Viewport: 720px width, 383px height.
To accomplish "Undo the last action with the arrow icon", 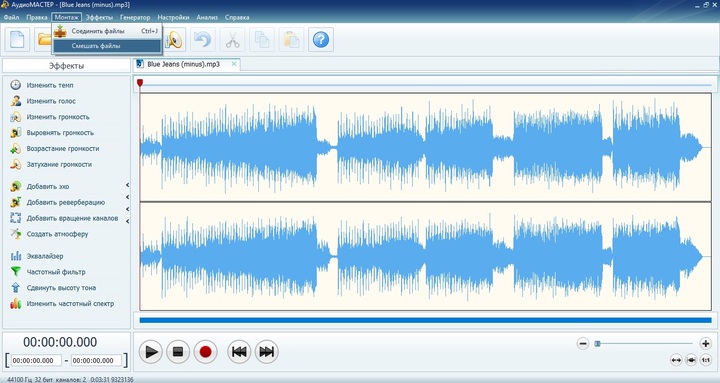I will [x=202, y=40].
